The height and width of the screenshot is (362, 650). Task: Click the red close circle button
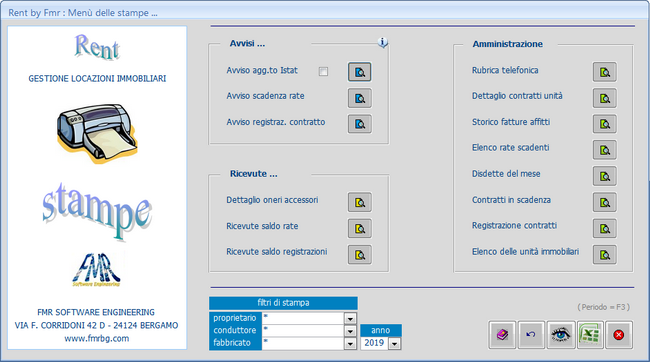619,335
